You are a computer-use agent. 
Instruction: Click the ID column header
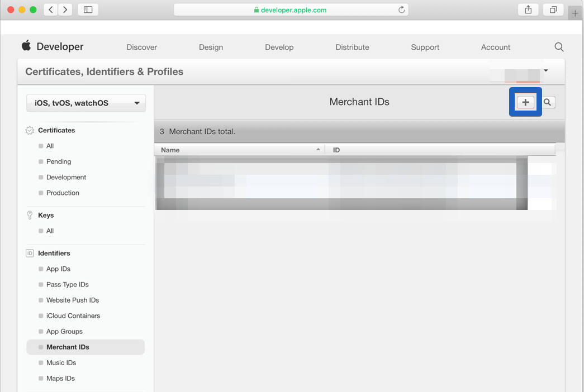tap(336, 150)
